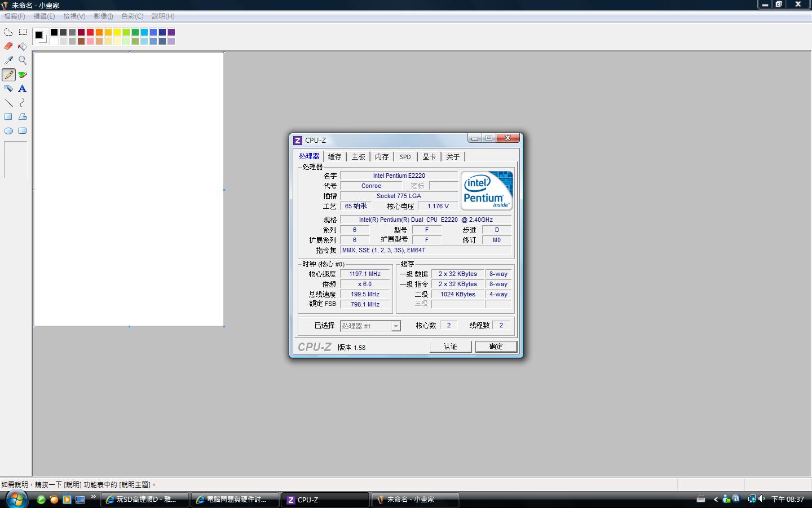This screenshot has height=508, width=812.
Task: Select the Free-form Select tool
Action: point(8,32)
